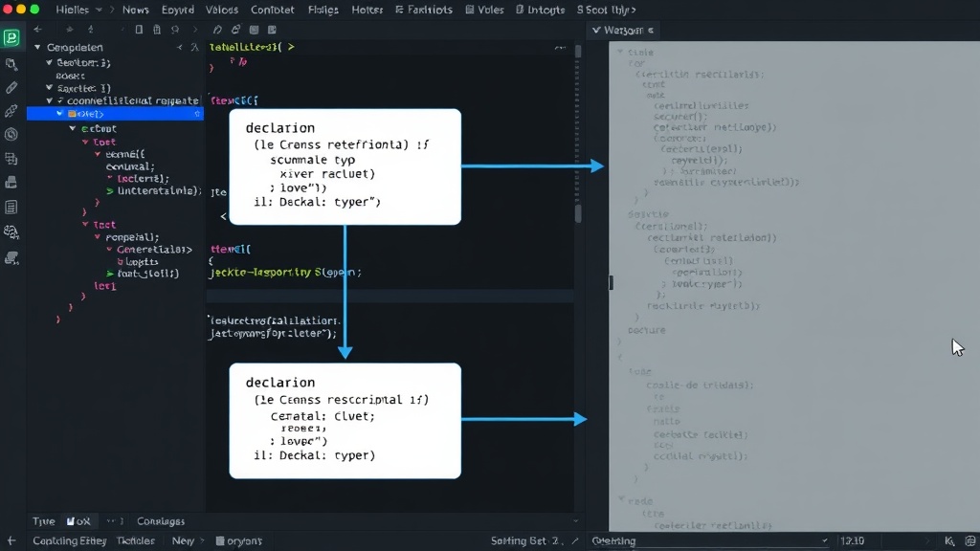Collapse the ecfont tree node
980x551 pixels.
click(73, 129)
